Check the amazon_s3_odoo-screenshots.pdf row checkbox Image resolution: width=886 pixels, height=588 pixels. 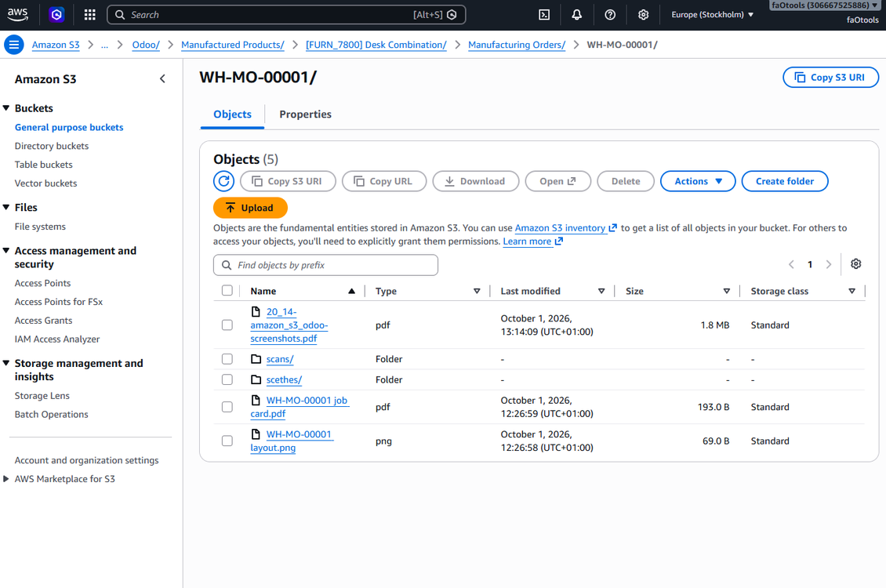227,325
